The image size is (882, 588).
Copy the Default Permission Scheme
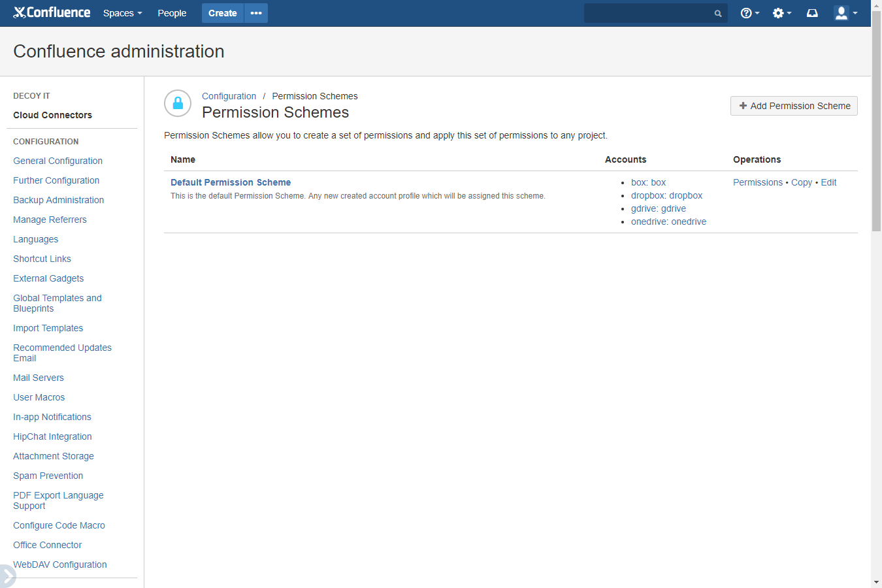(x=802, y=182)
